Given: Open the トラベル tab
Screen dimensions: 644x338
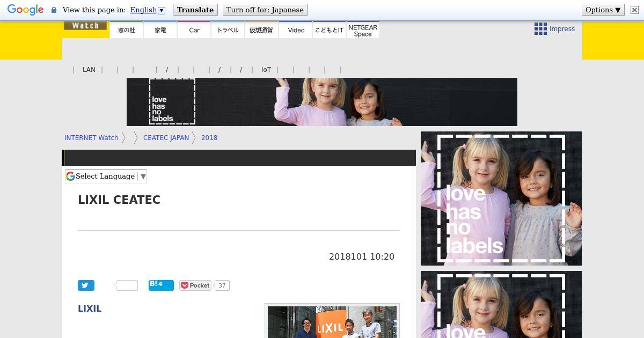Looking at the screenshot, I should 228,30.
